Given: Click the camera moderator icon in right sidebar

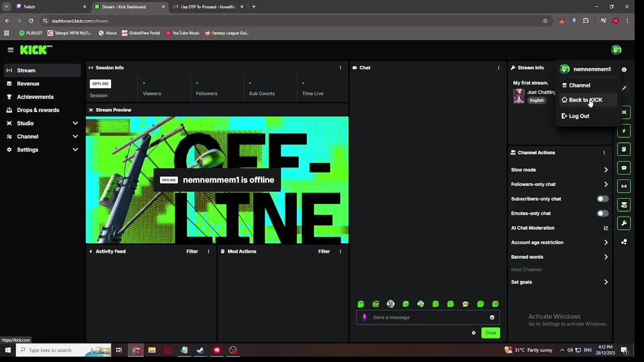Looking at the screenshot, I should (x=624, y=205).
